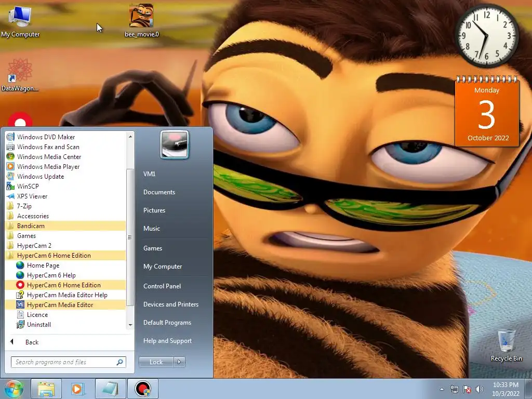Select the red circle desktop icon
Image resolution: width=532 pixels, height=399 pixels.
click(20, 120)
